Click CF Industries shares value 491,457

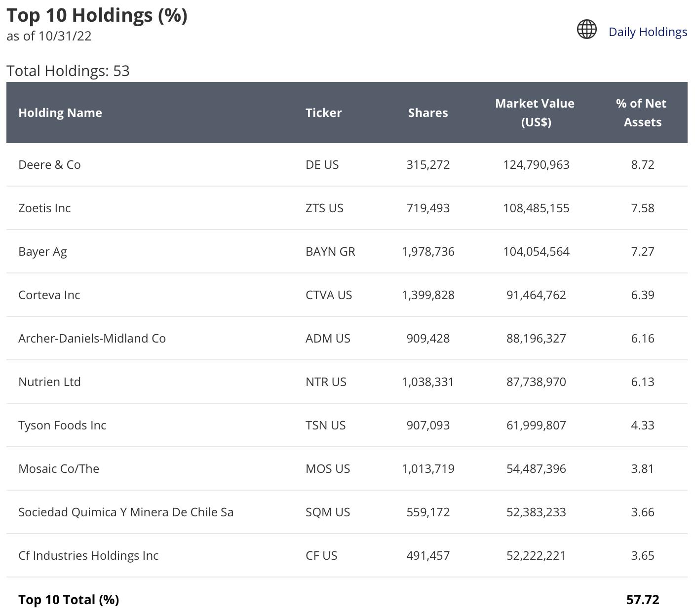tap(428, 555)
